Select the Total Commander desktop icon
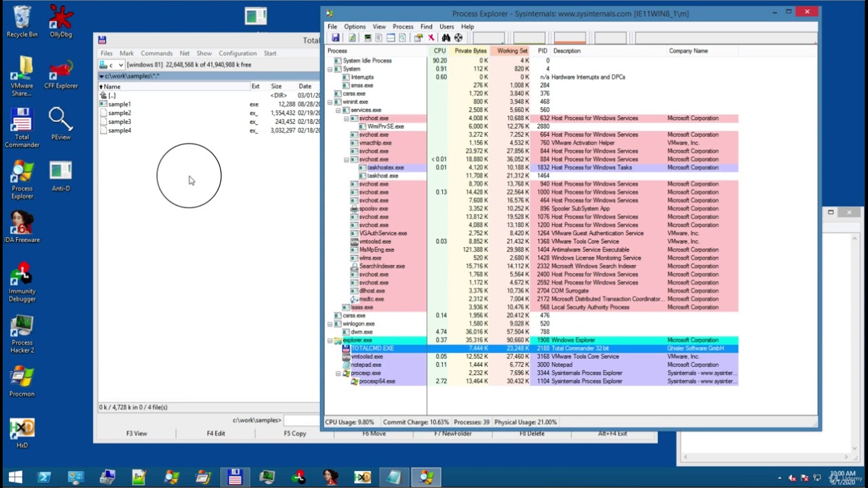This screenshot has width=868, height=488. pos(22,129)
